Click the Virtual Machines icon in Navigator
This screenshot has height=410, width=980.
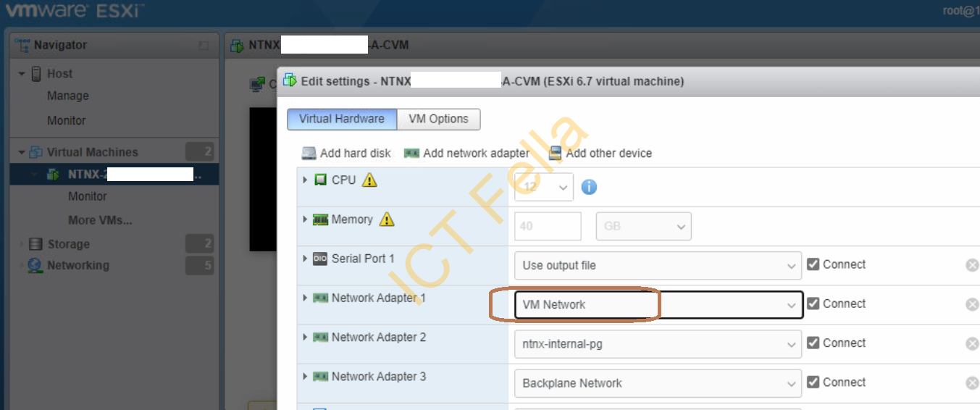pos(35,152)
